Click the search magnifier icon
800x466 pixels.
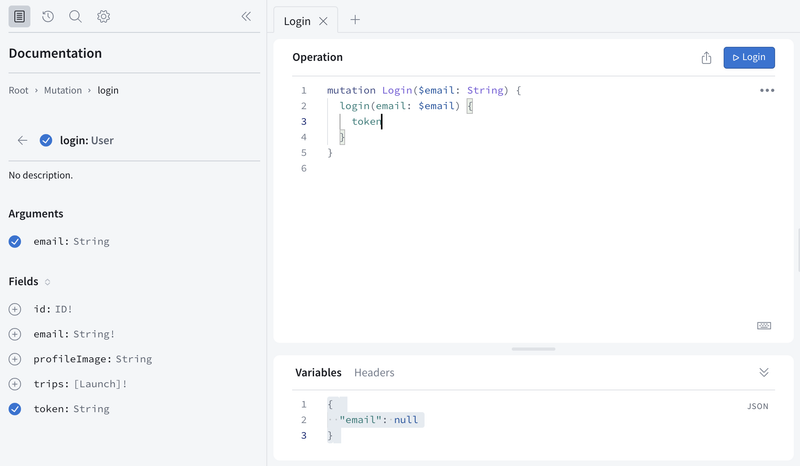pyautogui.click(x=76, y=16)
